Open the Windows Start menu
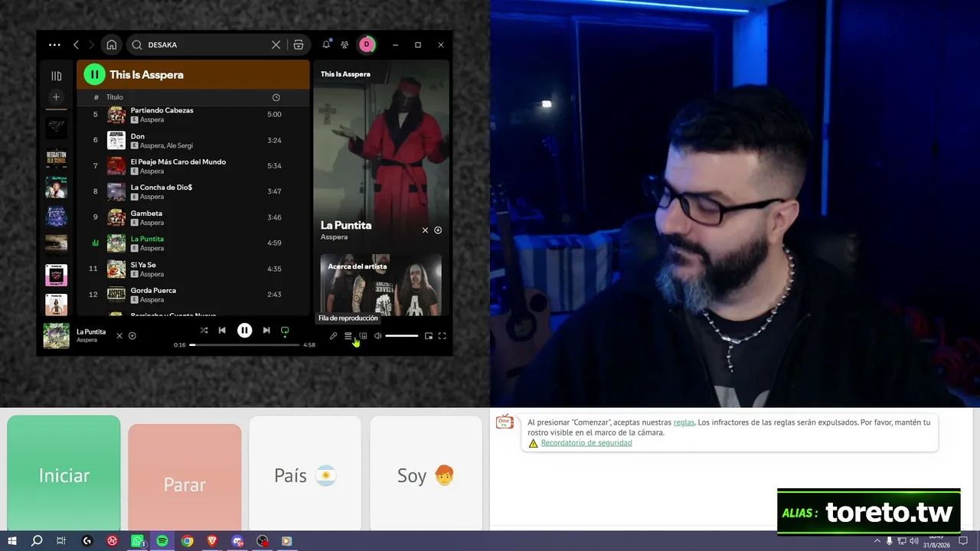 coord(12,541)
